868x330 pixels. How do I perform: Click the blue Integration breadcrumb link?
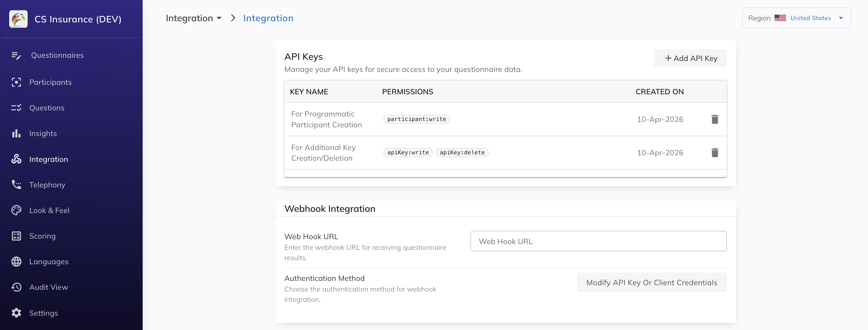[x=268, y=18]
